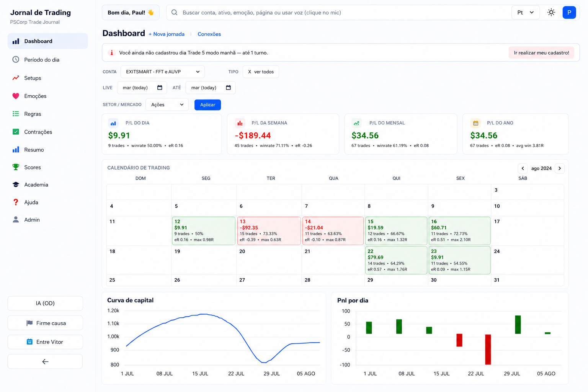
Task: Click 'Ir realizar meu cadastro!' button
Action: (541, 53)
